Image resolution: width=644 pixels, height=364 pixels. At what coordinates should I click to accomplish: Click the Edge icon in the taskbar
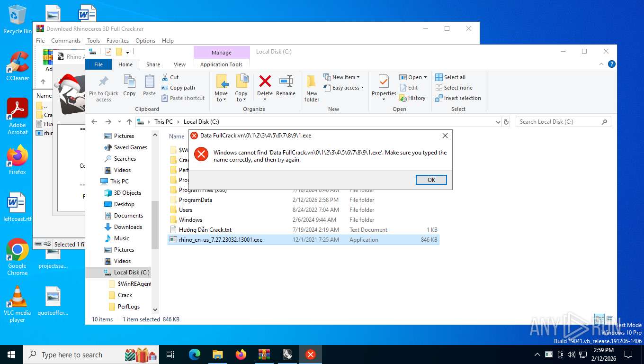point(195,354)
